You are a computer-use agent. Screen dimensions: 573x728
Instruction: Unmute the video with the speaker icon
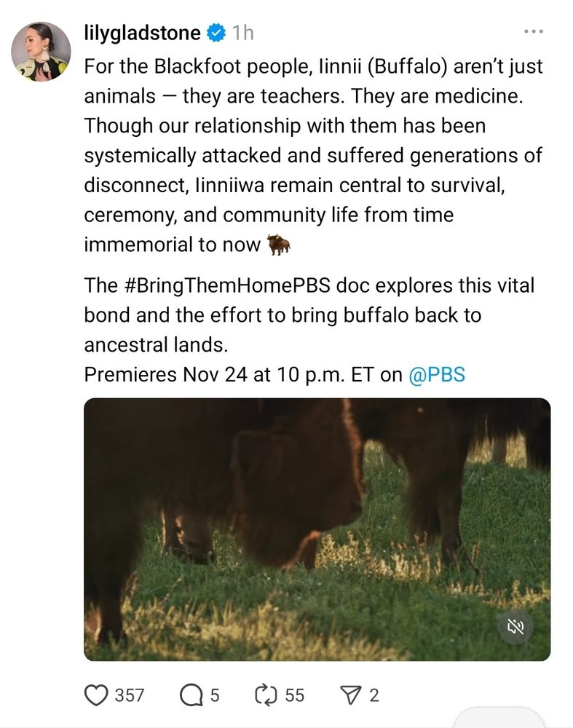click(x=515, y=628)
